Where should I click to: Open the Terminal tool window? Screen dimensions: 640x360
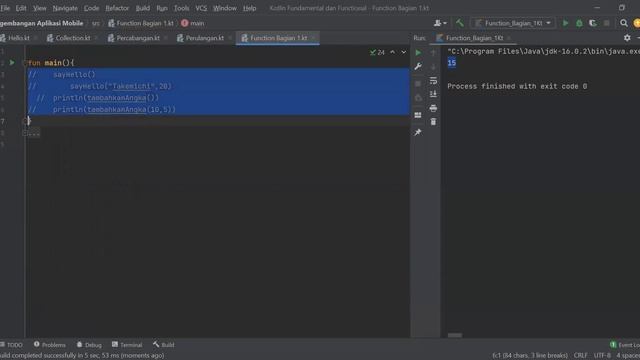point(127,345)
